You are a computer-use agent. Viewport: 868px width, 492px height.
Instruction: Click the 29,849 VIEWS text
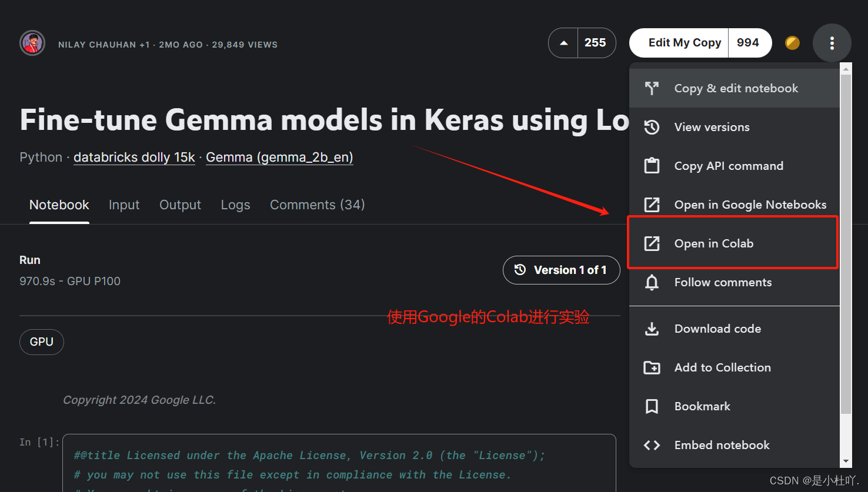click(245, 45)
